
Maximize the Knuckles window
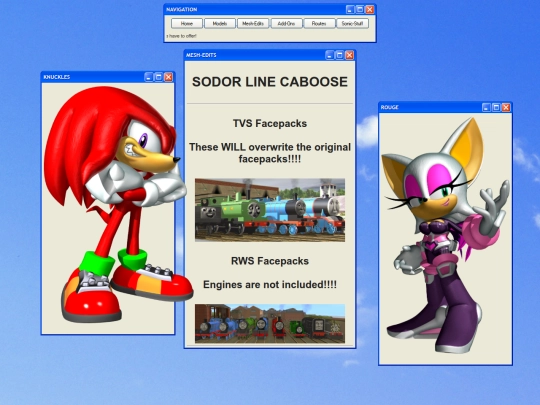tap(158, 77)
